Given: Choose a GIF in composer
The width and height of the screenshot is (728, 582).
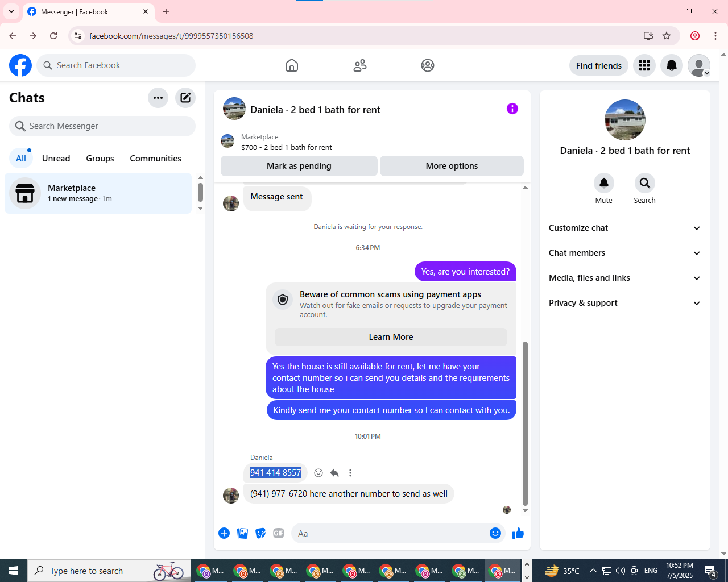Looking at the screenshot, I should 279,533.
